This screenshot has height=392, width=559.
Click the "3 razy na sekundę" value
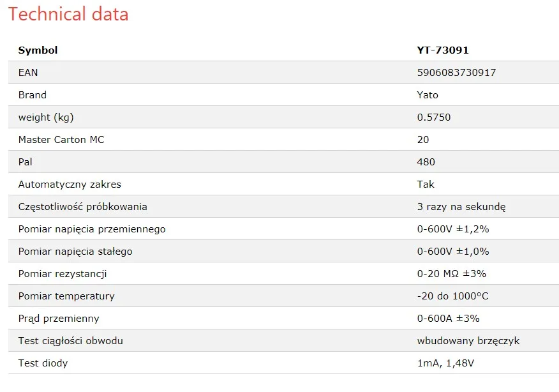pyautogui.click(x=461, y=207)
